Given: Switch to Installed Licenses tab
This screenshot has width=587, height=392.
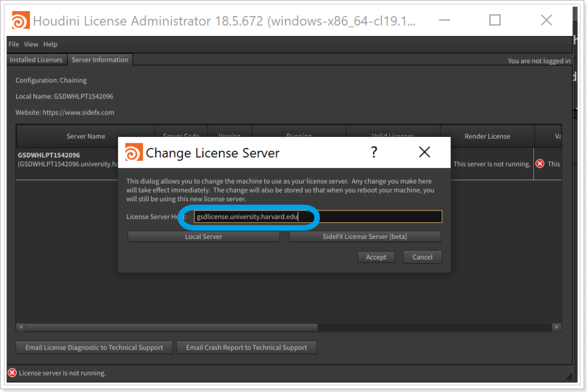Looking at the screenshot, I should [x=36, y=60].
